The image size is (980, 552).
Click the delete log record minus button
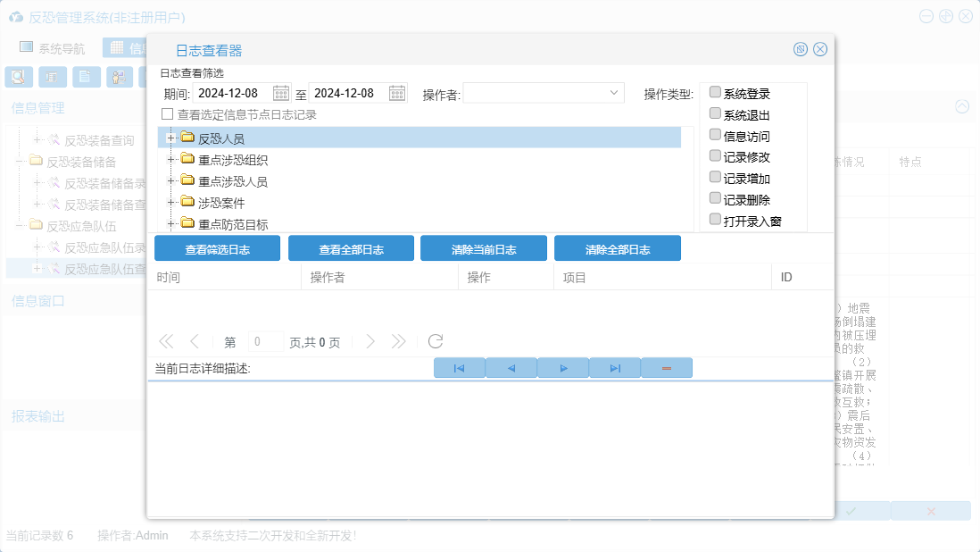tap(666, 368)
